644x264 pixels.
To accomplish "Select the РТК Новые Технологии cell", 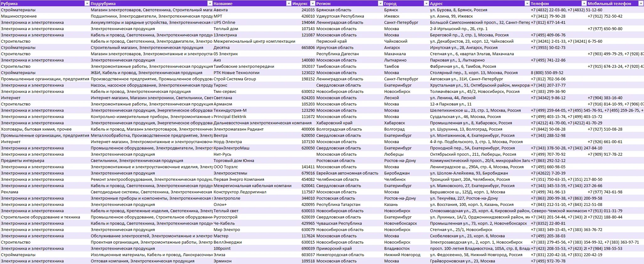I will (x=252, y=73).
